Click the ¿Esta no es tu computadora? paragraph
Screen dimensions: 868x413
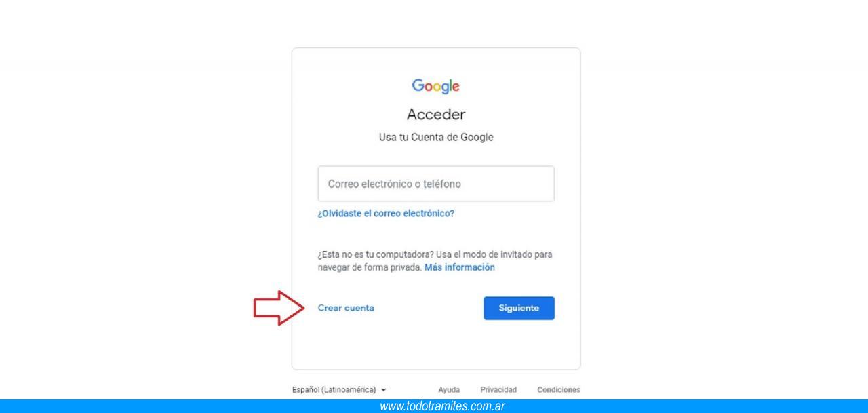435,261
